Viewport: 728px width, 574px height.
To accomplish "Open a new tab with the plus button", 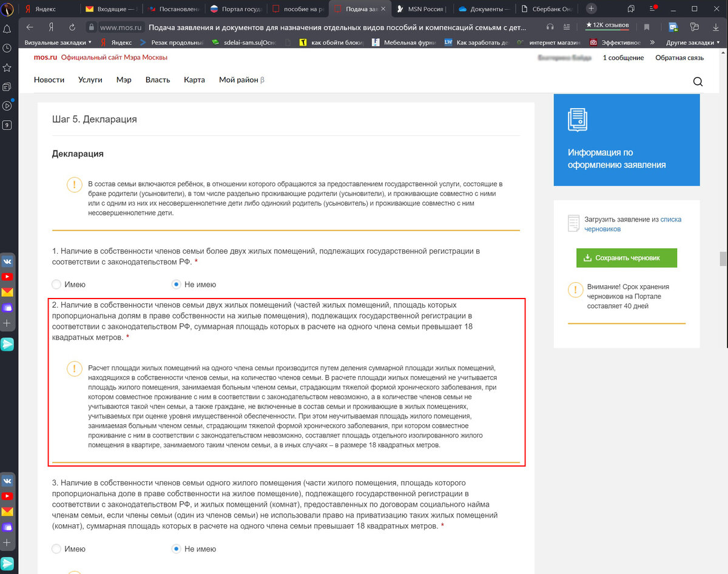I will click(591, 8).
